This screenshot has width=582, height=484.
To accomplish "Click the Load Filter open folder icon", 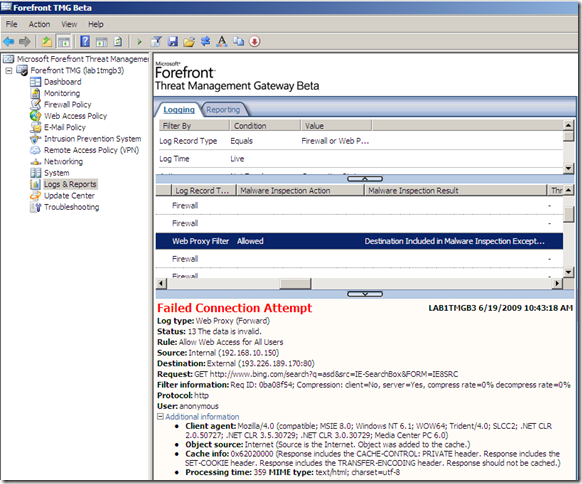I will tap(189, 42).
